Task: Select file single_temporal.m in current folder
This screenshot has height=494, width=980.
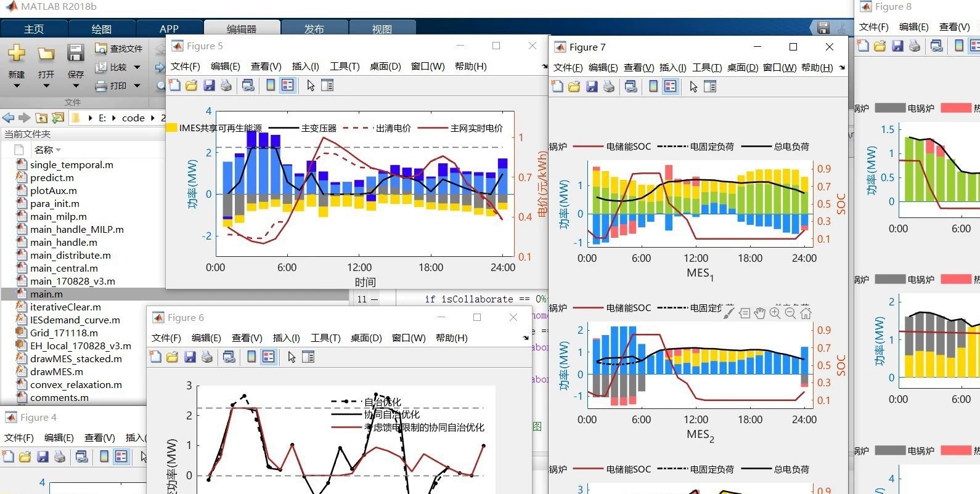Action: pos(71,164)
